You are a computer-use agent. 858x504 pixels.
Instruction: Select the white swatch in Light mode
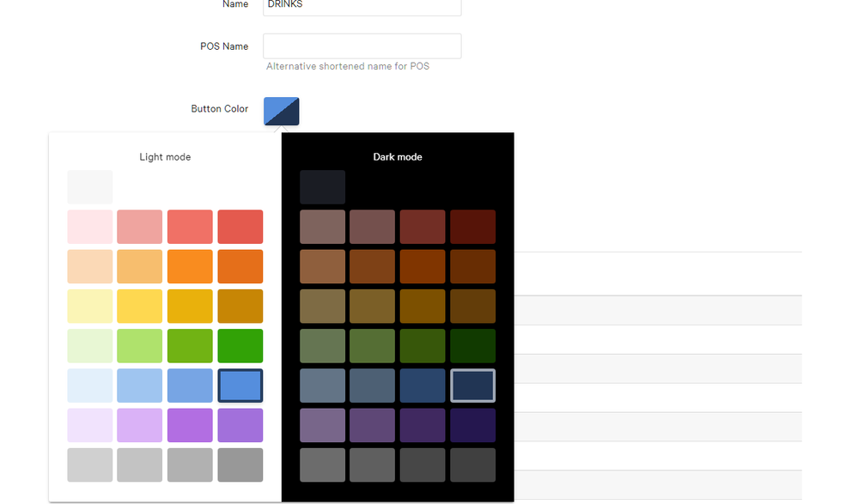[x=90, y=187]
